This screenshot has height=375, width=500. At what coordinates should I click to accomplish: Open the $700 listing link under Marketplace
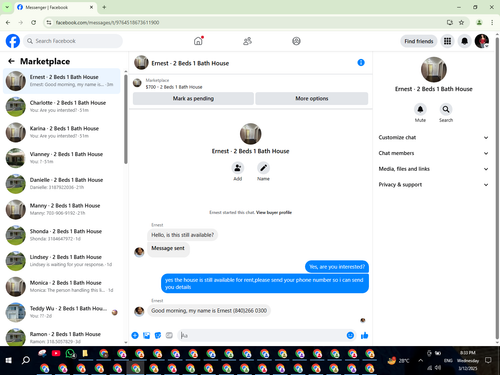coord(174,87)
